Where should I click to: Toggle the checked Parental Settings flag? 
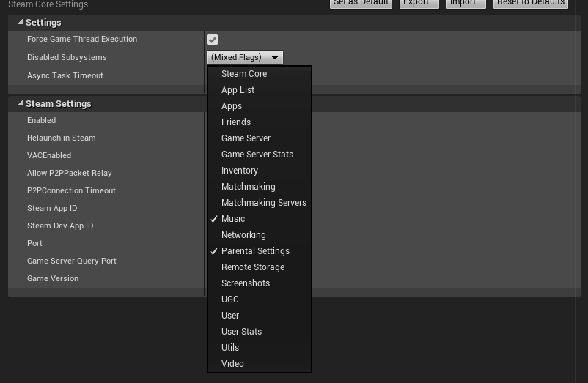click(255, 251)
